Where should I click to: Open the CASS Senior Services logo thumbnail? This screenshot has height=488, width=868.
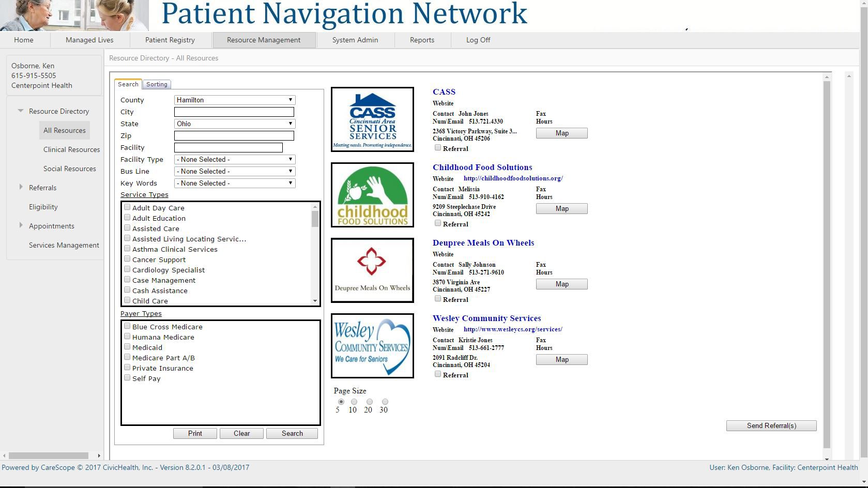[x=372, y=119]
